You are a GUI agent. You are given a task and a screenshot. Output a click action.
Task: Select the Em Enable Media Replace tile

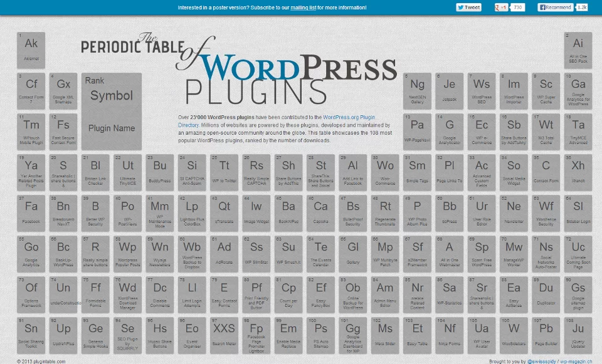click(288, 336)
